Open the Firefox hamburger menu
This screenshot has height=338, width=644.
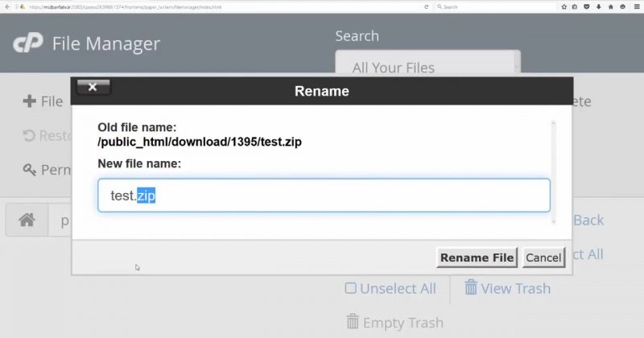pyautogui.click(x=635, y=6)
